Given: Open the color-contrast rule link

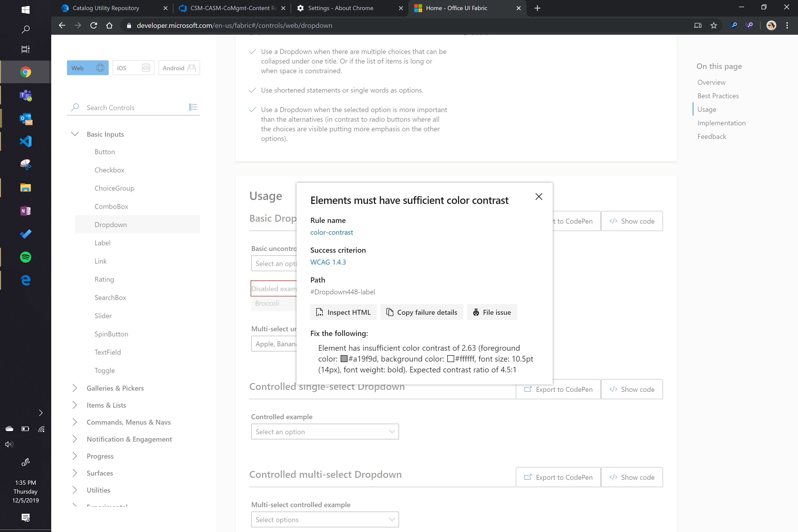Looking at the screenshot, I should [332, 233].
